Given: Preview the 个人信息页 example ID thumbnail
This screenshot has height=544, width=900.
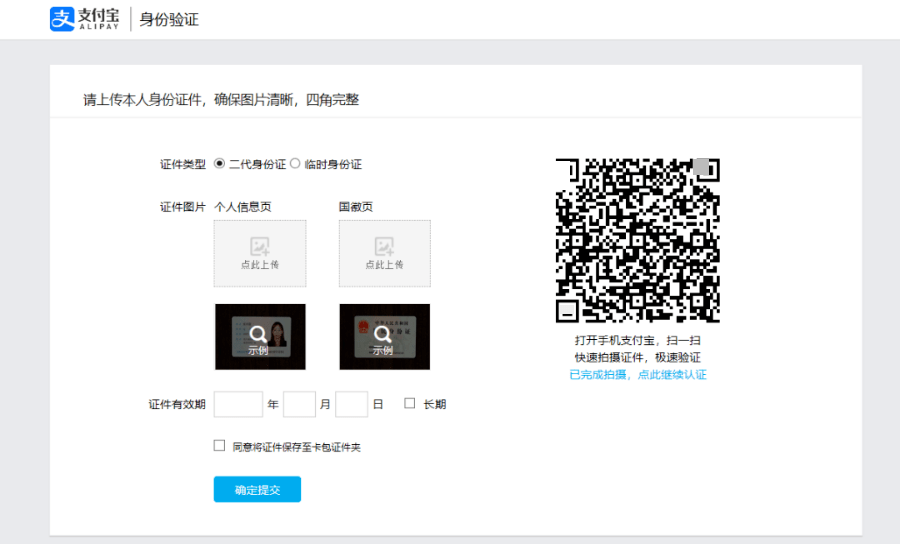Looking at the screenshot, I should (x=260, y=337).
